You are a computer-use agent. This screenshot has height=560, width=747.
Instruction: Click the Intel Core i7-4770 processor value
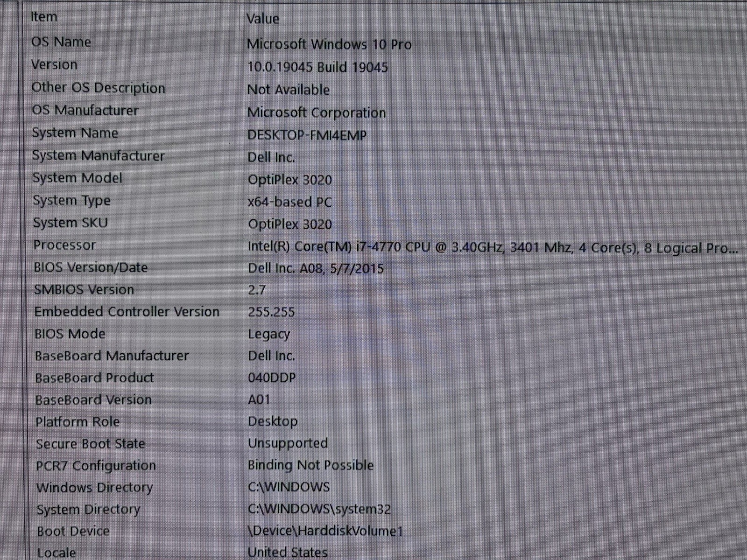click(x=493, y=247)
